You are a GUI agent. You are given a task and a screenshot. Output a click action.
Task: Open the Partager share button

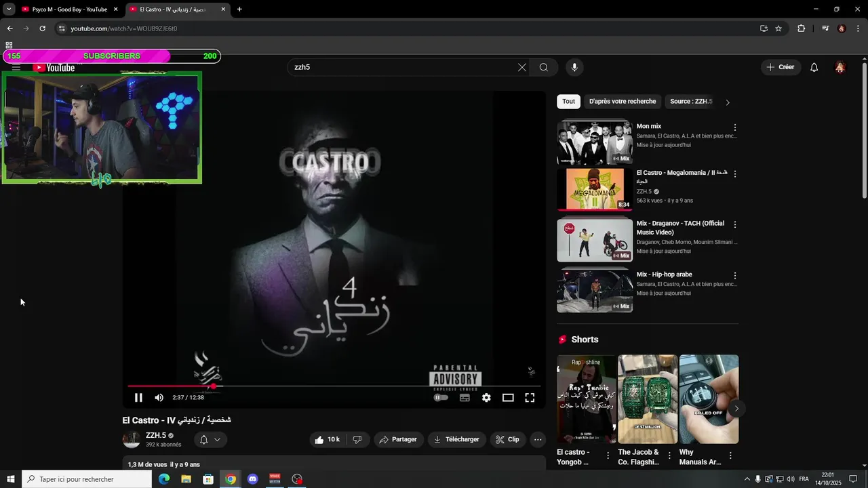[x=399, y=439]
